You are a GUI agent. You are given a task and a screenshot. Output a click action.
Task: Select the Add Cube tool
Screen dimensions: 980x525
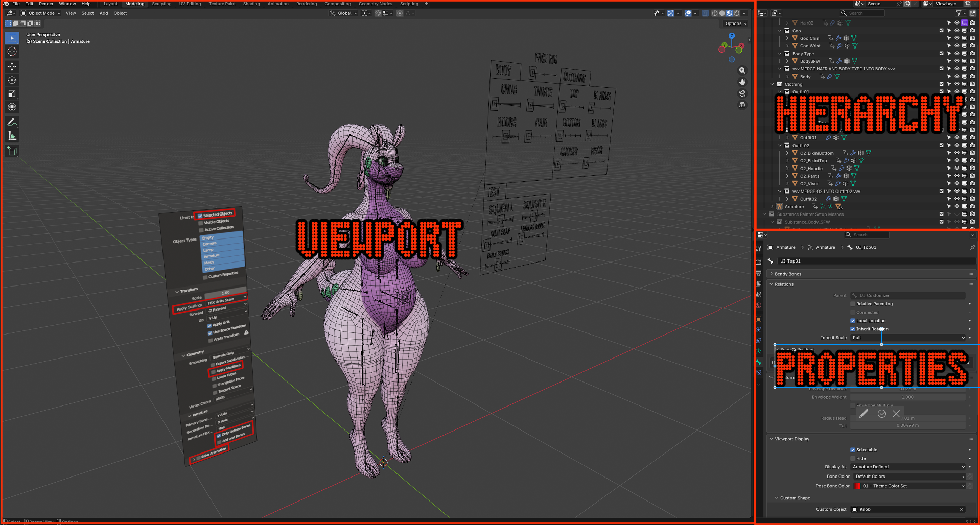12,151
